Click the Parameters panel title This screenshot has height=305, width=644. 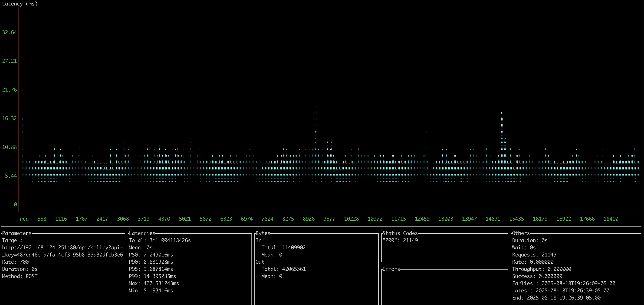17,233
